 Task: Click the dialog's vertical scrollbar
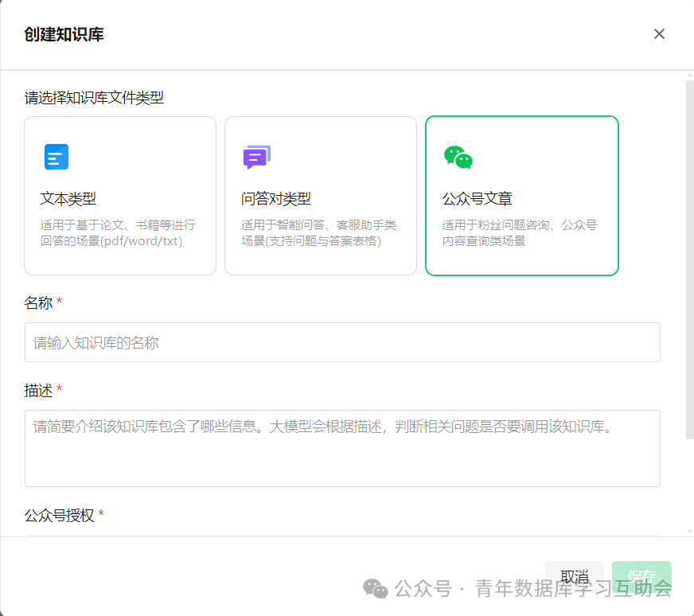(689, 260)
